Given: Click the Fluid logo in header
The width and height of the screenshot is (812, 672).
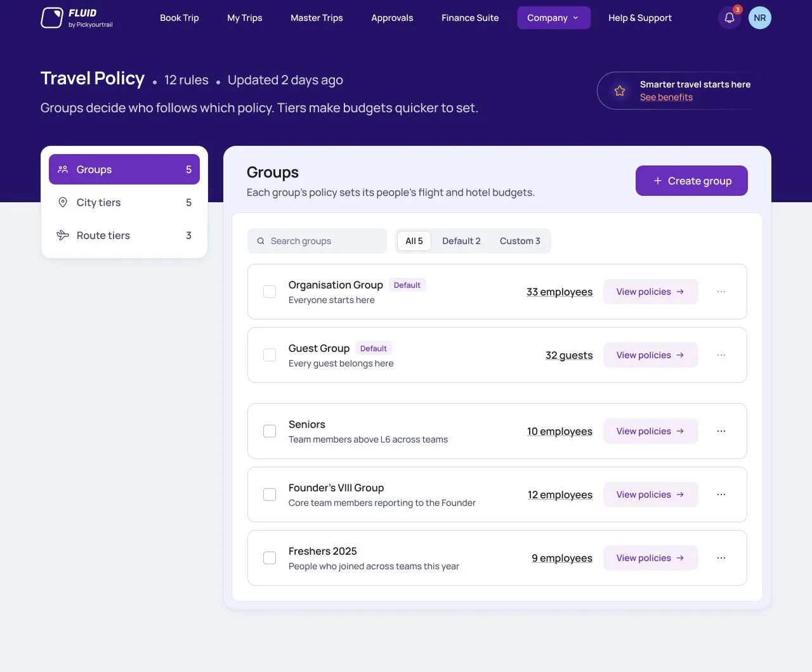Looking at the screenshot, I should [77, 18].
